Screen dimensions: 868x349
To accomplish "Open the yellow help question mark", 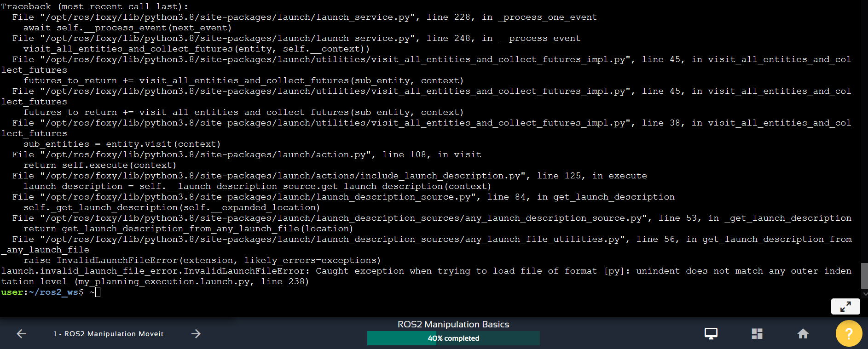I will (849, 334).
